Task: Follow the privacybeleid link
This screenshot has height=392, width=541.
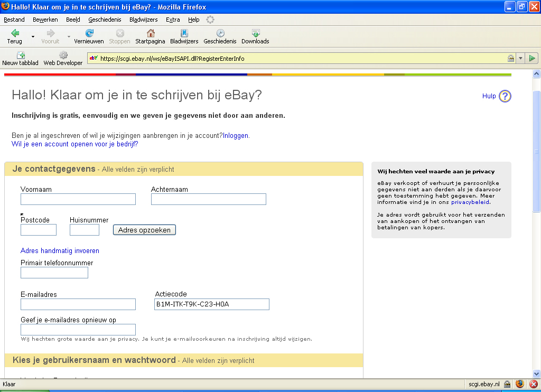Action: 470,202
